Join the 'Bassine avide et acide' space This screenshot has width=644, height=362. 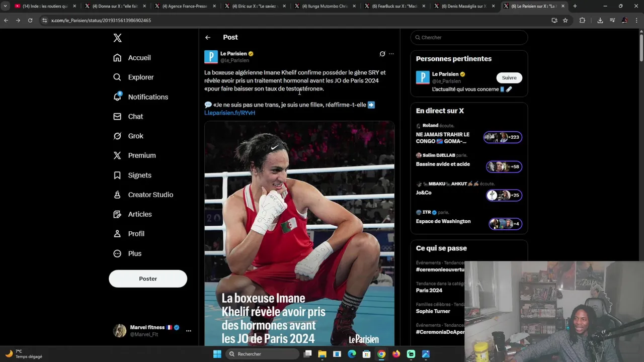tap(443, 164)
